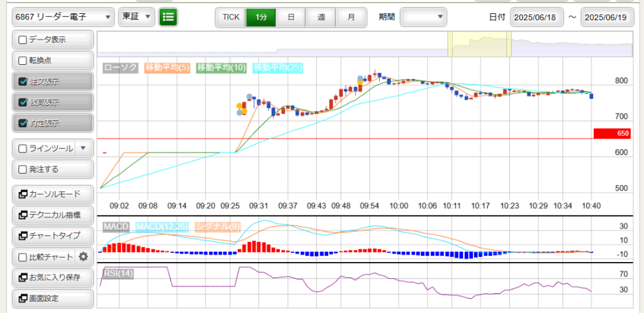Click the 移動平均(10) legend label
Viewport: 644px width, 313px height.
point(222,67)
